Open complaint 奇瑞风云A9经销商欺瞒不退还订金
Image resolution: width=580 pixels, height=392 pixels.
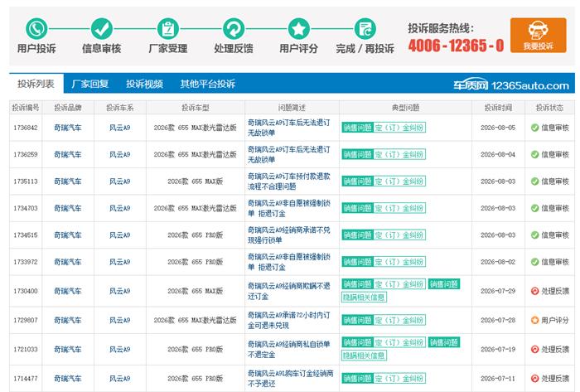(288, 291)
